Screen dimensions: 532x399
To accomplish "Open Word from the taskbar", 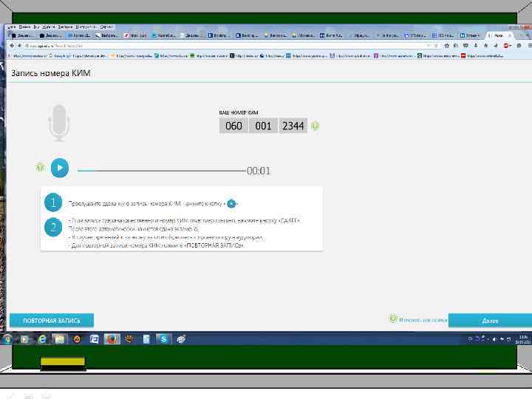I will 94,339.
